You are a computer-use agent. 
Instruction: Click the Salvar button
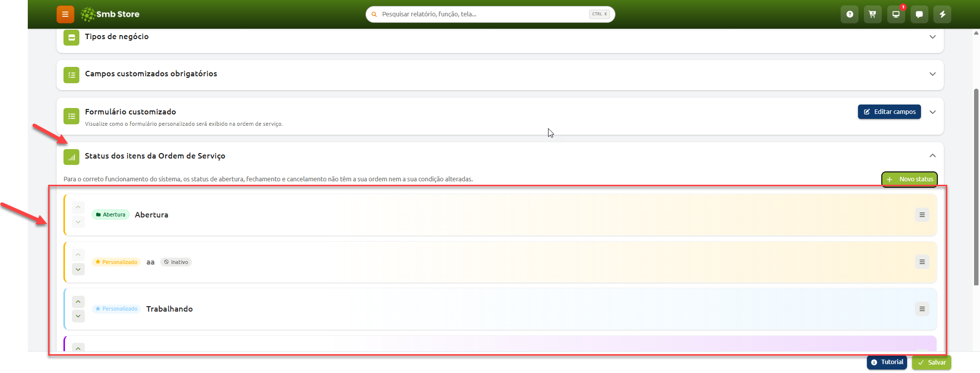[931, 363]
